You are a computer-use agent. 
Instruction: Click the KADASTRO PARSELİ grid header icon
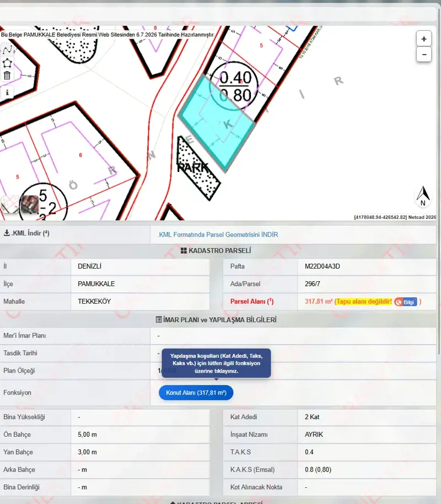click(x=184, y=251)
